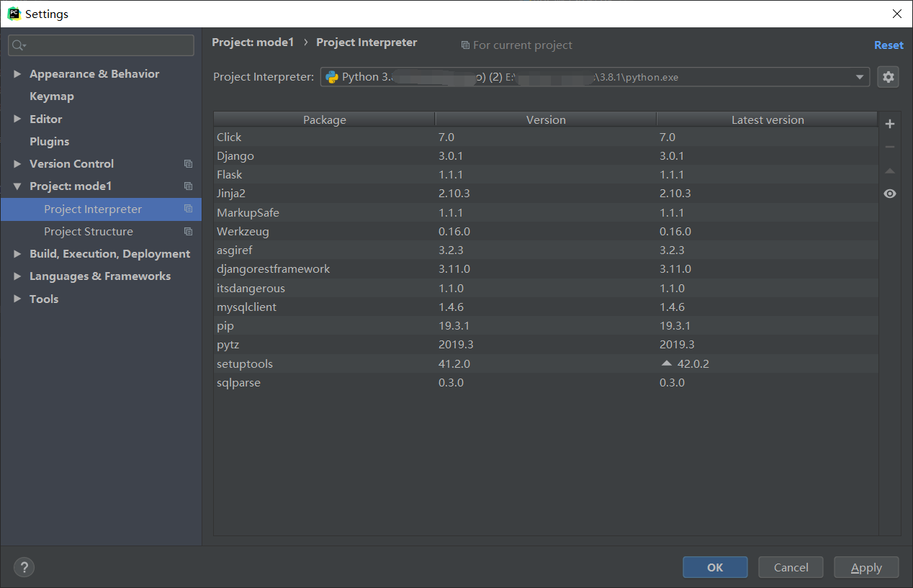Select the asgiref package row

click(546, 250)
